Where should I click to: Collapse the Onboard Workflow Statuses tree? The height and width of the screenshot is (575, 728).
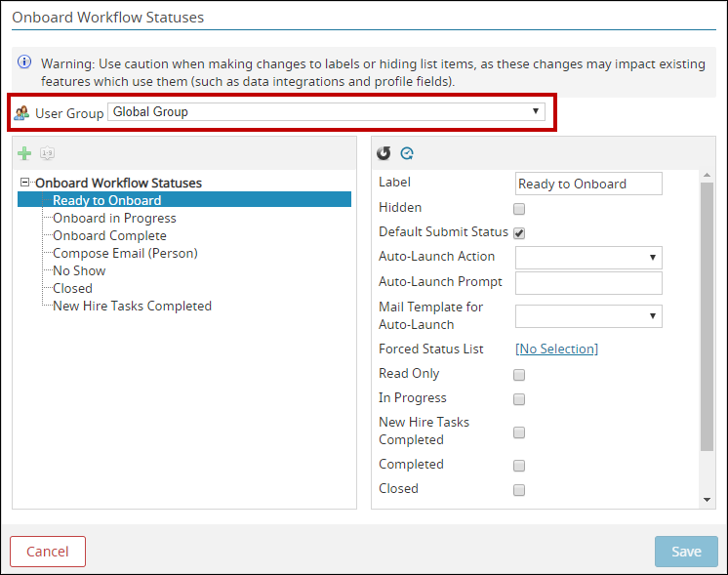pyautogui.click(x=25, y=183)
